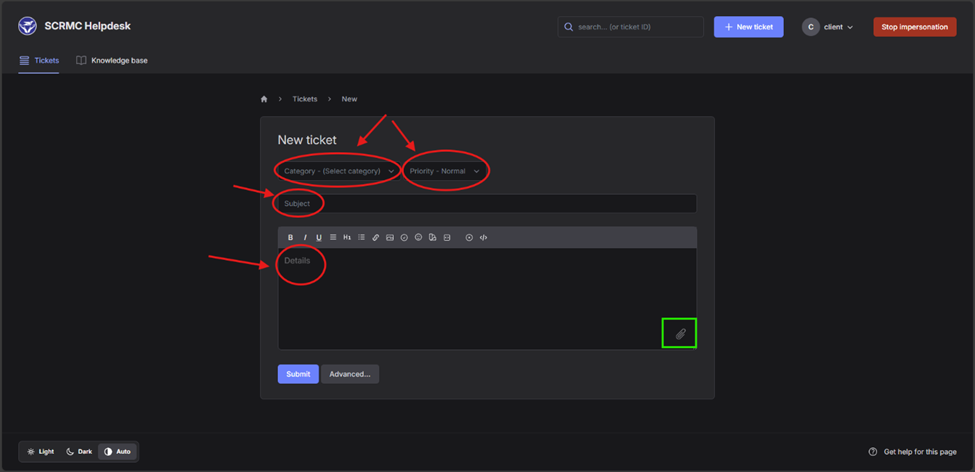Expand the client user menu

point(828,27)
